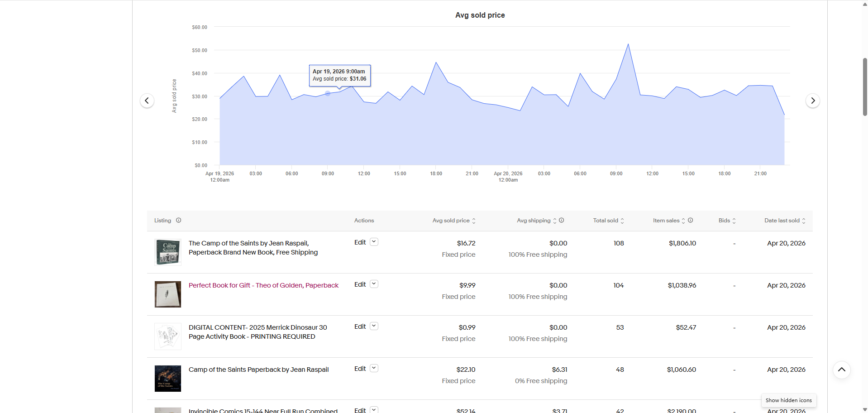Toggle sorting on the Total sold column
This screenshot has width=868, height=413.
[x=623, y=221]
